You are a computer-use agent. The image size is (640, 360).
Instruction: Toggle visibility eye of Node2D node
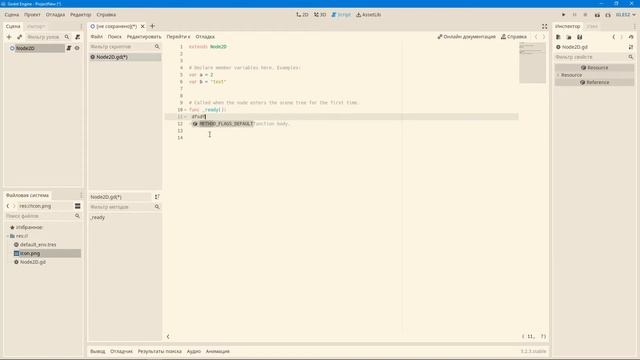[77, 48]
